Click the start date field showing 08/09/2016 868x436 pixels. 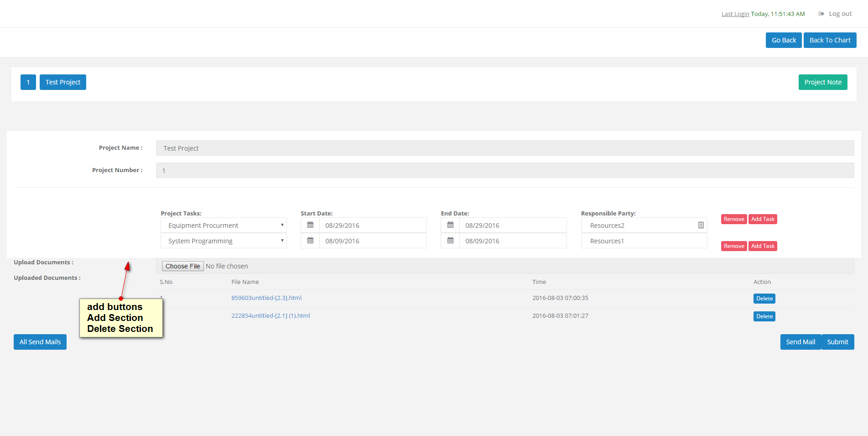click(x=373, y=241)
